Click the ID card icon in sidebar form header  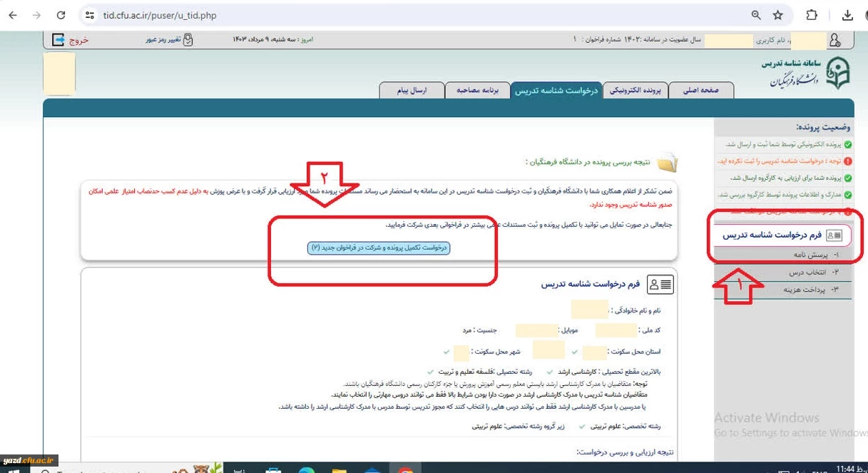coord(834,235)
